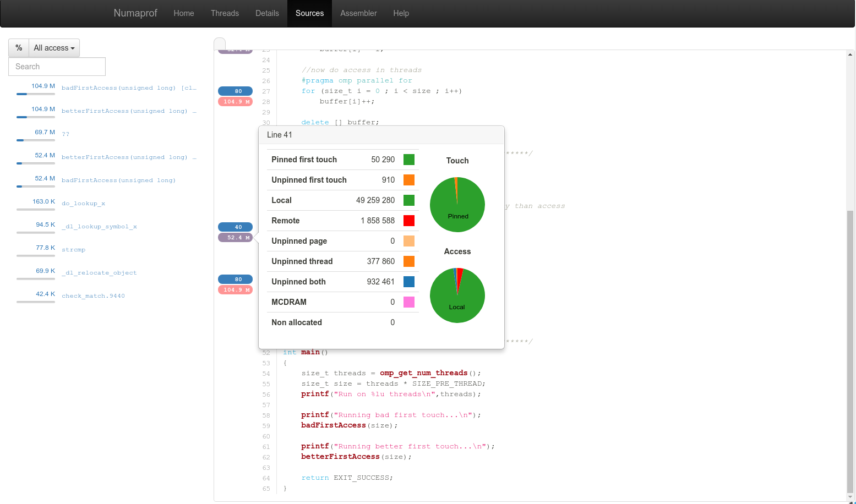Toggle the % percentage display button

pos(19,48)
